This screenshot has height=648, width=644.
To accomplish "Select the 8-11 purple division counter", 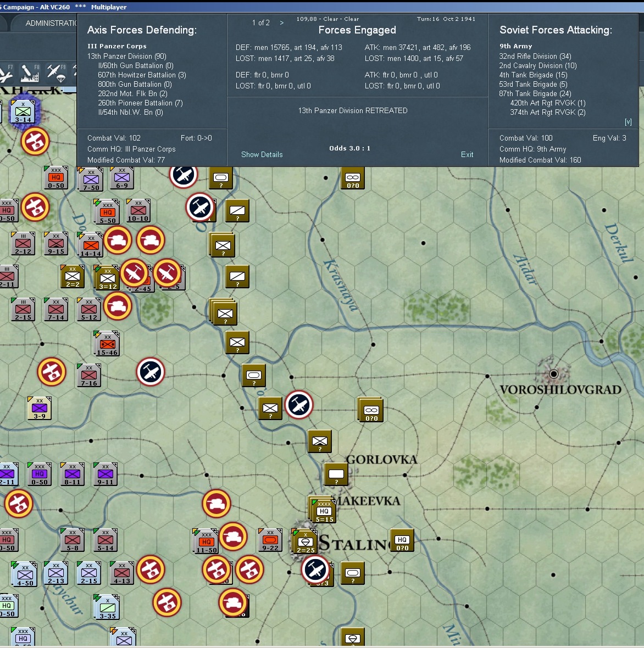I will [73, 474].
